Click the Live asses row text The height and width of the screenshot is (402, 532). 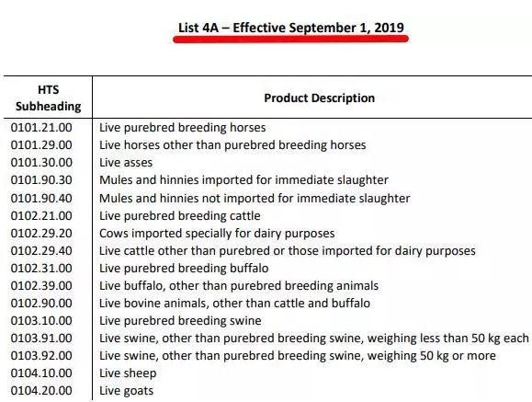(x=126, y=163)
